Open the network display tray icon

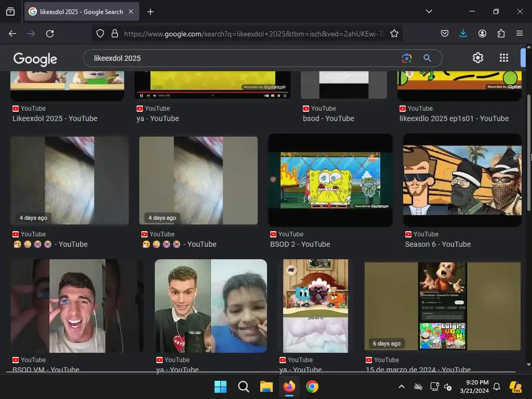(434, 387)
